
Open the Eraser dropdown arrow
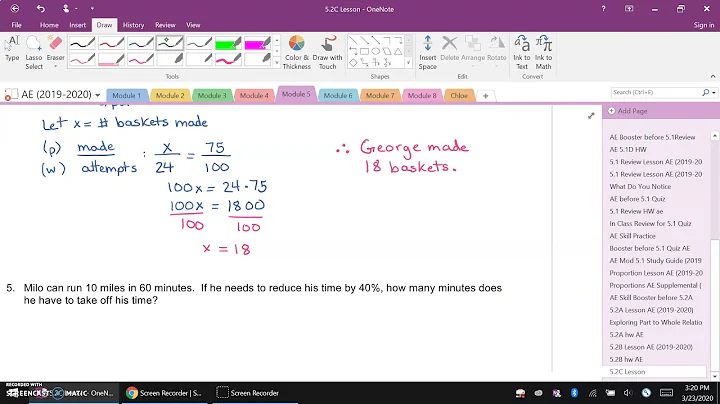(56, 67)
